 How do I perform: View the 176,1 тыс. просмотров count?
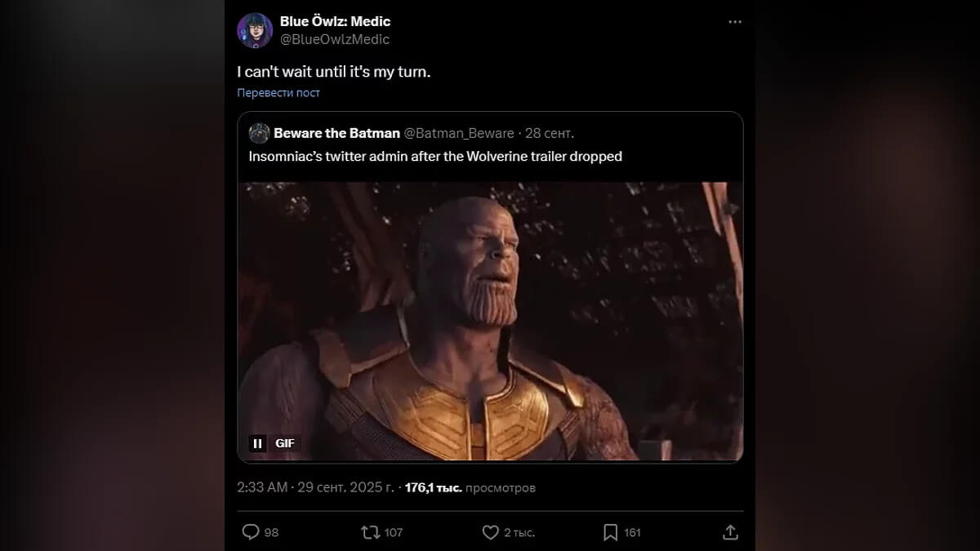coord(470,487)
